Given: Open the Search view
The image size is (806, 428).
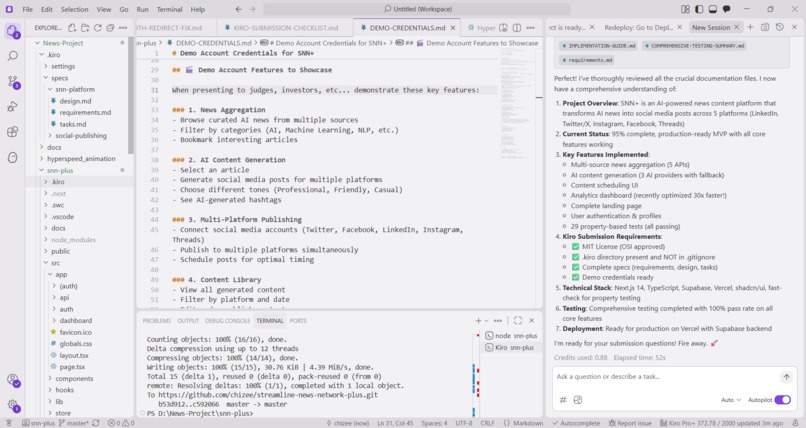Looking at the screenshot, I should (13, 56).
